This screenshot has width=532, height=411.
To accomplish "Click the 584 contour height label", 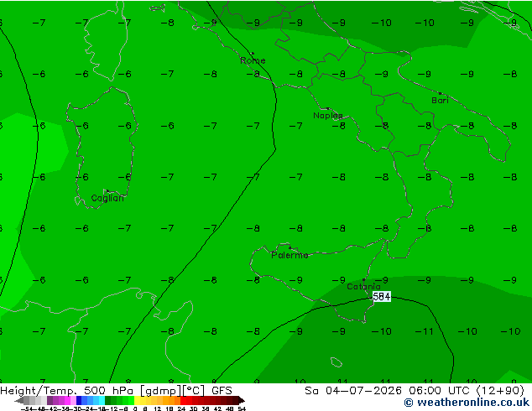I will point(382,297).
